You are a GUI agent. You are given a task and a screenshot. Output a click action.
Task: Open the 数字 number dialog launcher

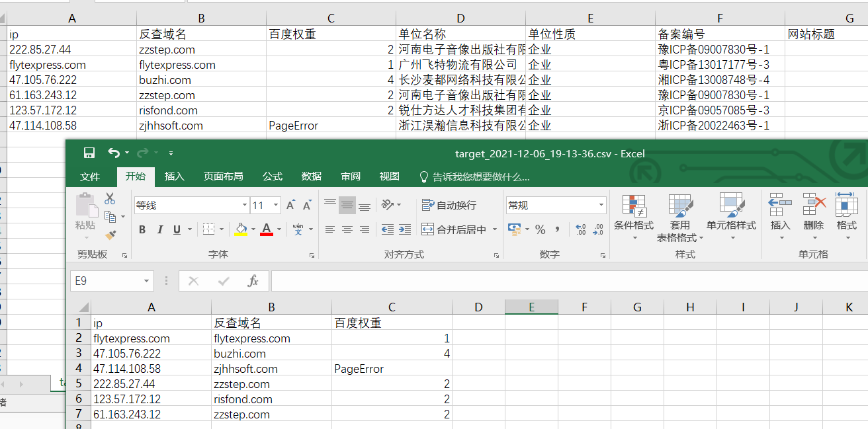(x=602, y=255)
